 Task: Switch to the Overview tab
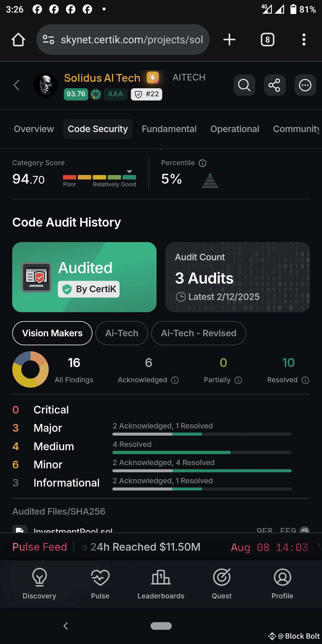(x=34, y=129)
